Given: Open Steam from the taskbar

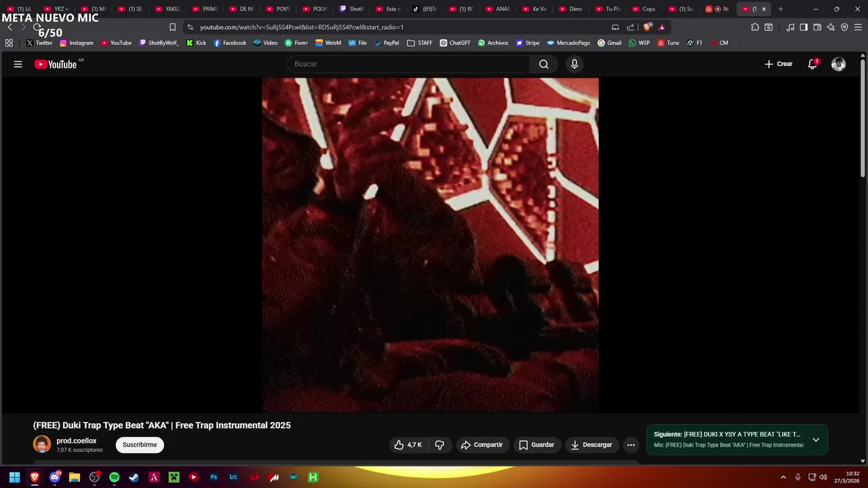Looking at the screenshot, I should point(134,477).
